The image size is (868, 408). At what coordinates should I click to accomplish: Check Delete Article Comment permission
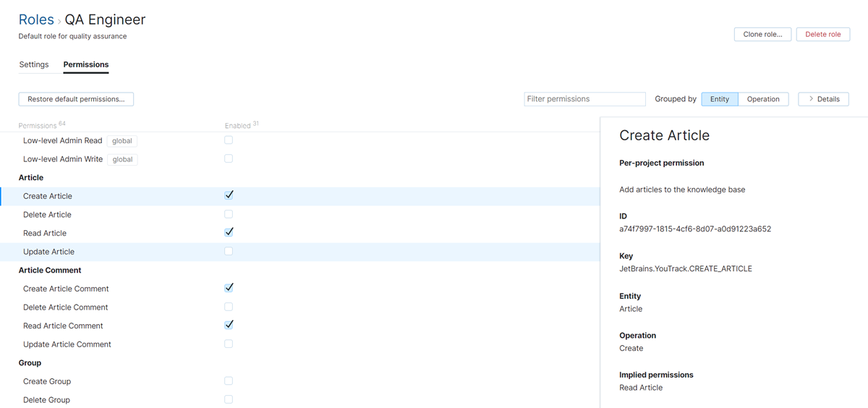click(x=229, y=307)
